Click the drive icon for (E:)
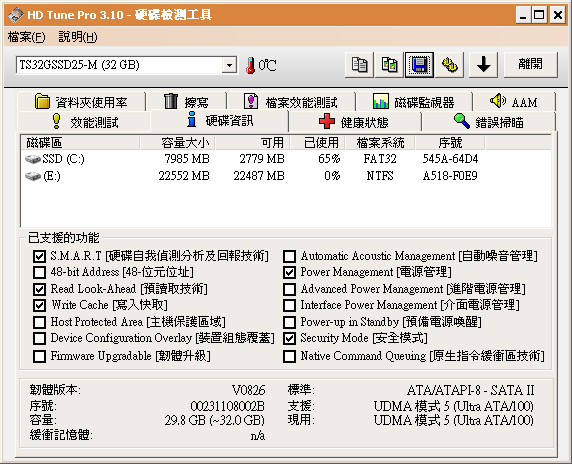Image resolution: width=572 pixels, height=464 pixels. coord(33,176)
